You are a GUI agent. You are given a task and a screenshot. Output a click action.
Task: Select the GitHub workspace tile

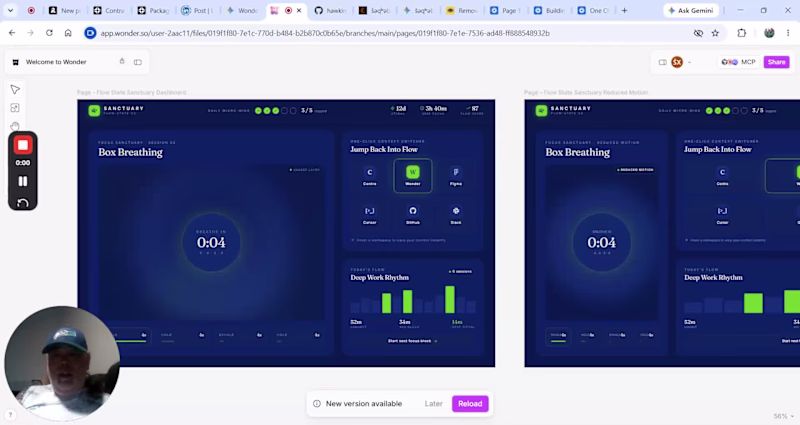tap(413, 215)
